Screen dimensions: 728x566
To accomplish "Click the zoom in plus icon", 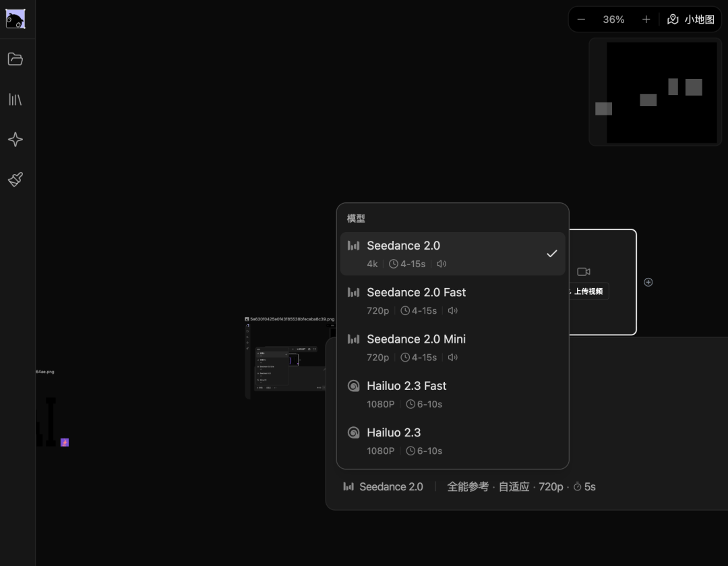I will [646, 20].
